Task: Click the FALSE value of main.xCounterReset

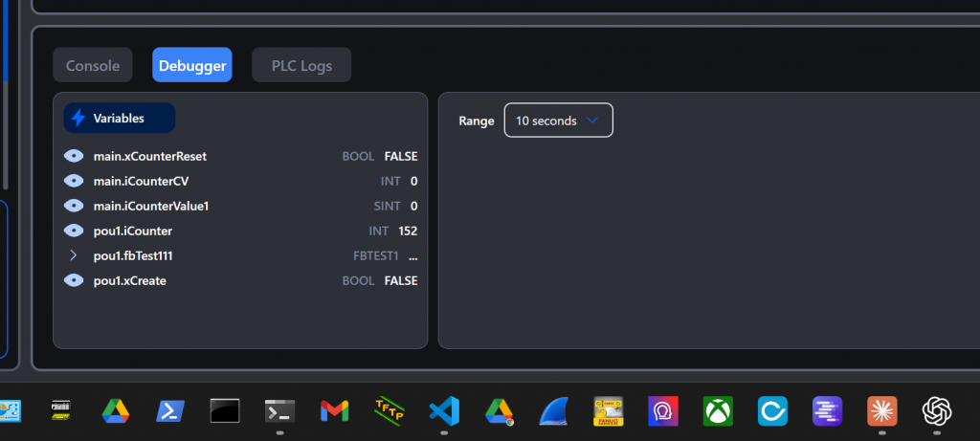Action: (401, 156)
